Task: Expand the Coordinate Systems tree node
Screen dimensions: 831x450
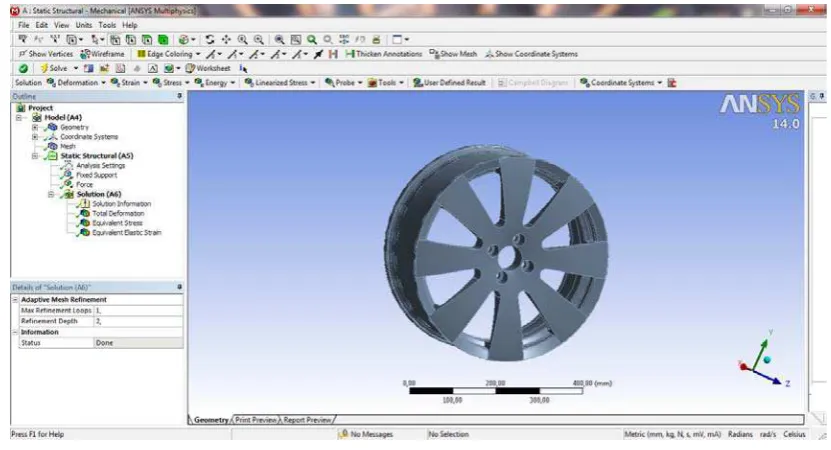Action: (x=35, y=137)
